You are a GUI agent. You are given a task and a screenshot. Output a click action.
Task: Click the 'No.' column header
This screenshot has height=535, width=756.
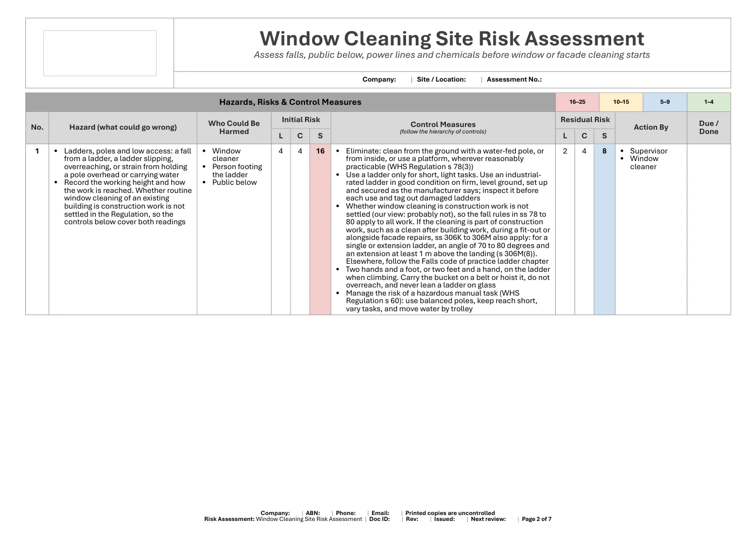[37, 128]
